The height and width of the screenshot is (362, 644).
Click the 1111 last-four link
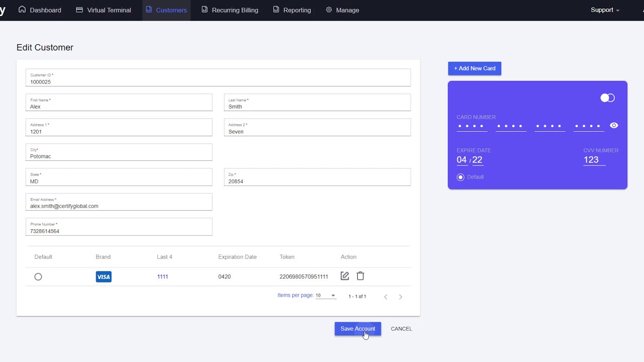click(x=163, y=277)
